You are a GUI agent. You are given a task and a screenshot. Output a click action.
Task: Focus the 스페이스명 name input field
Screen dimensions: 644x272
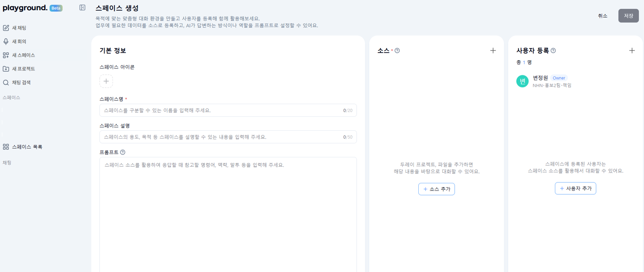pyautogui.click(x=228, y=110)
